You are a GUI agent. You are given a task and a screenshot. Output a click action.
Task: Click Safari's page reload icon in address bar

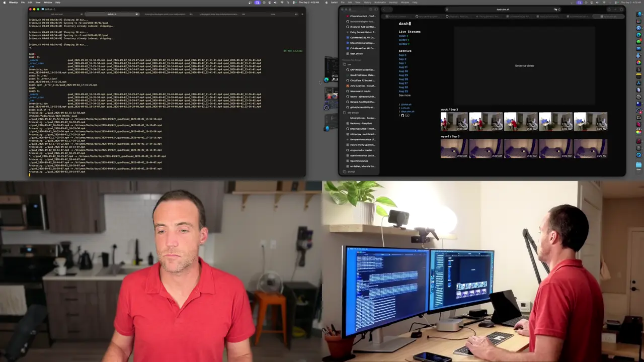pyautogui.click(x=559, y=9)
